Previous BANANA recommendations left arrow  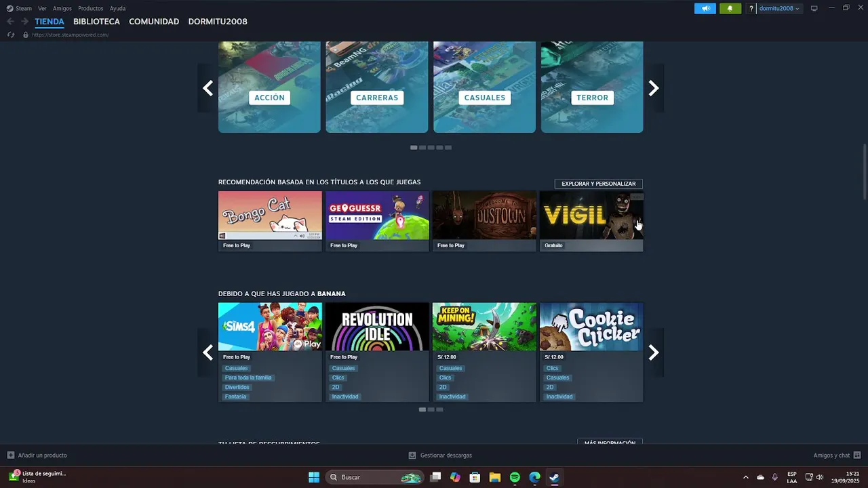tap(208, 352)
